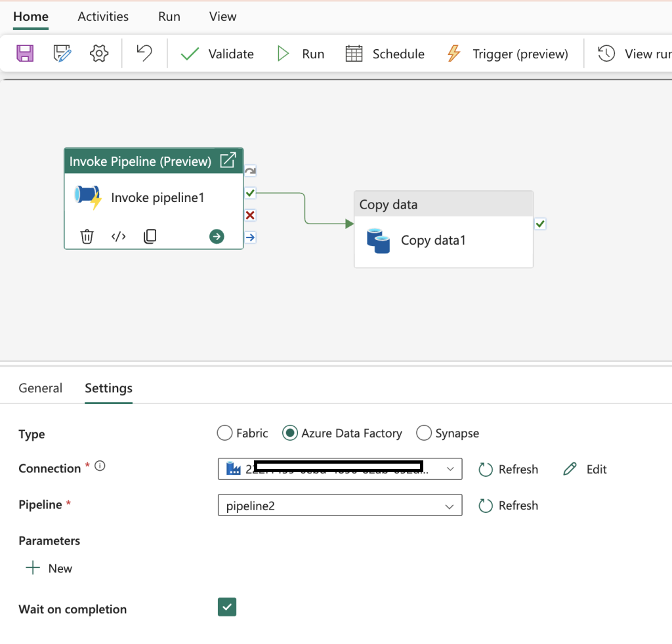Duplicate Invoke pipeline1 with the copy icon

coord(150,236)
